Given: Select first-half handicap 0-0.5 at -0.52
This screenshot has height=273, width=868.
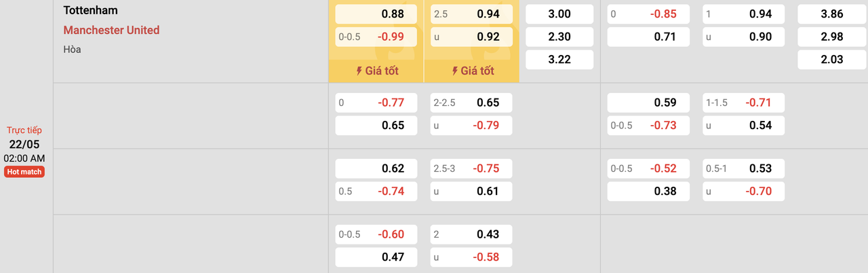Looking at the screenshot, I should tap(648, 168).
